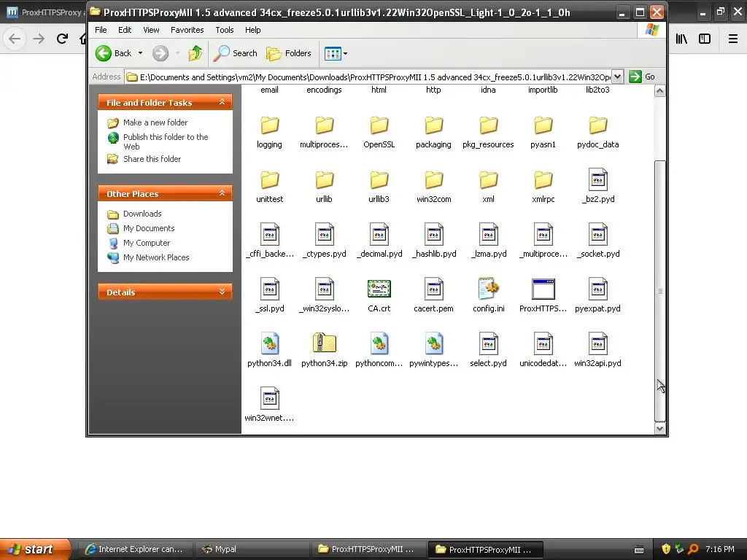This screenshot has height=560, width=747.
Task: Click Share this folder link
Action: (152, 159)
